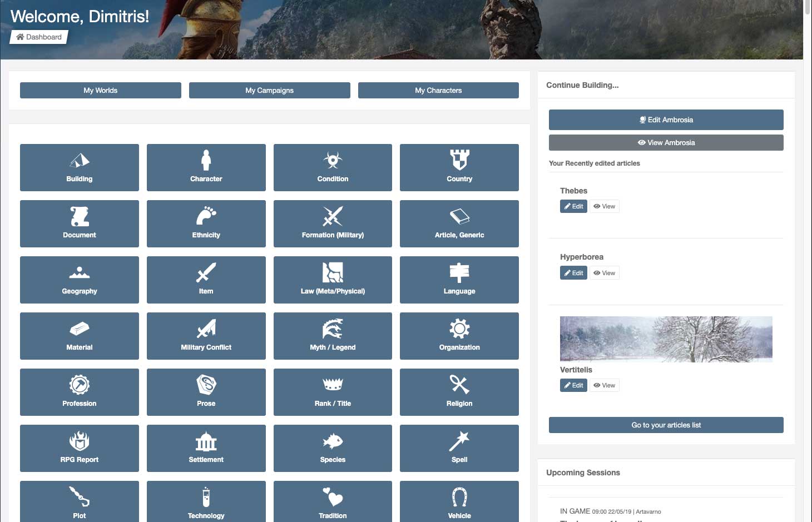Go to your articles list
812x522 pixels.
(x=666, y=425)
